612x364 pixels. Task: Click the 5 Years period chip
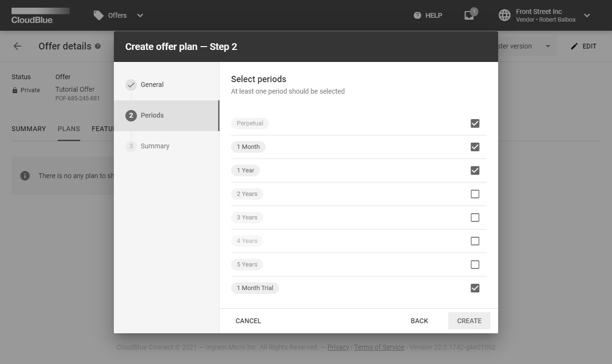point(247,265)
